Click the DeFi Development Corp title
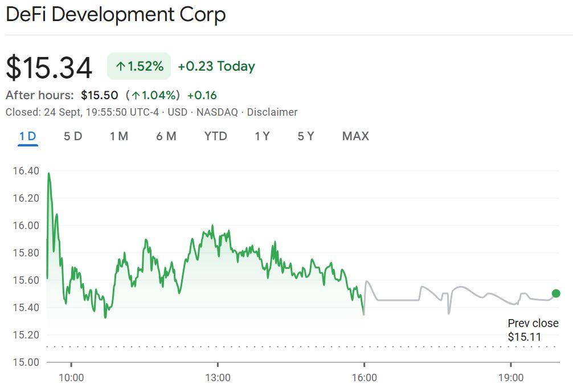 point(116,14)
